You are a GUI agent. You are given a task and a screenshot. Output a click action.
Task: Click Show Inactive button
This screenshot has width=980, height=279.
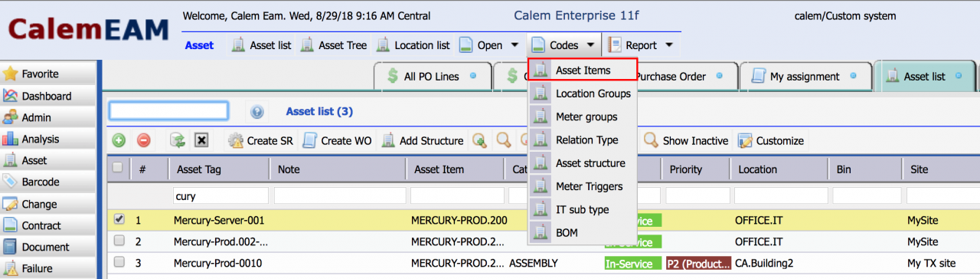coord(687,140)
